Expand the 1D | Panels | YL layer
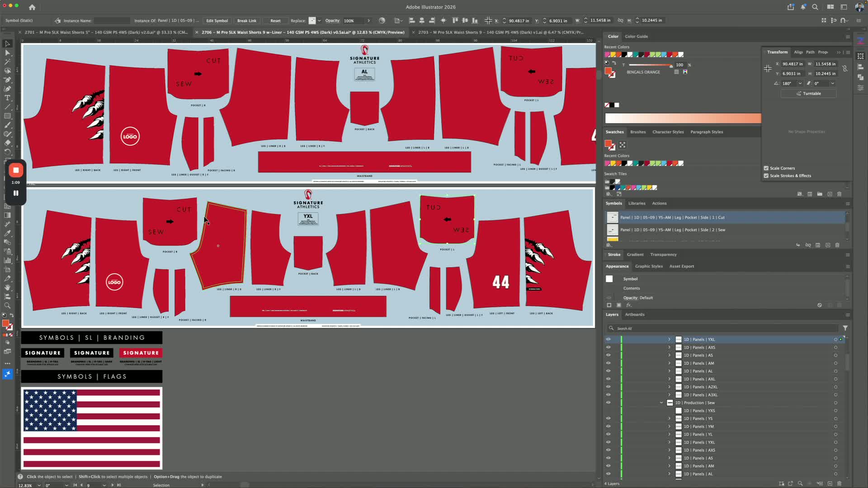The width and height of the screenshot is (868, 488). coord(670,434)
